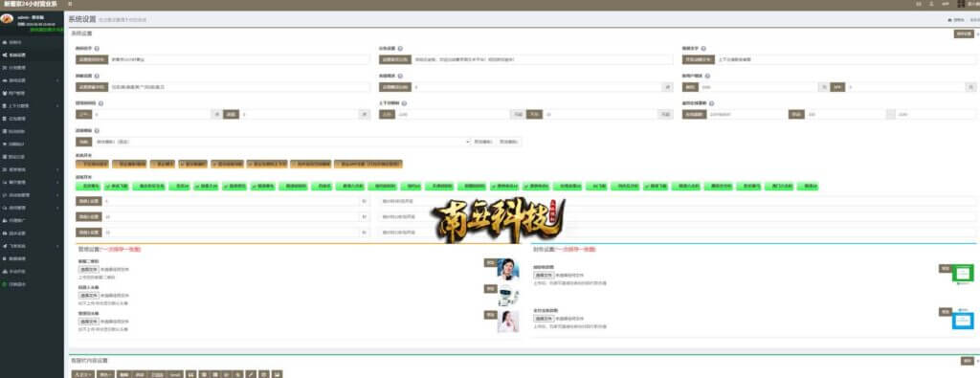Screen dimensions: 980x378
Task: Click the help icon beside the first field label
Action: [x=97, y=48]
